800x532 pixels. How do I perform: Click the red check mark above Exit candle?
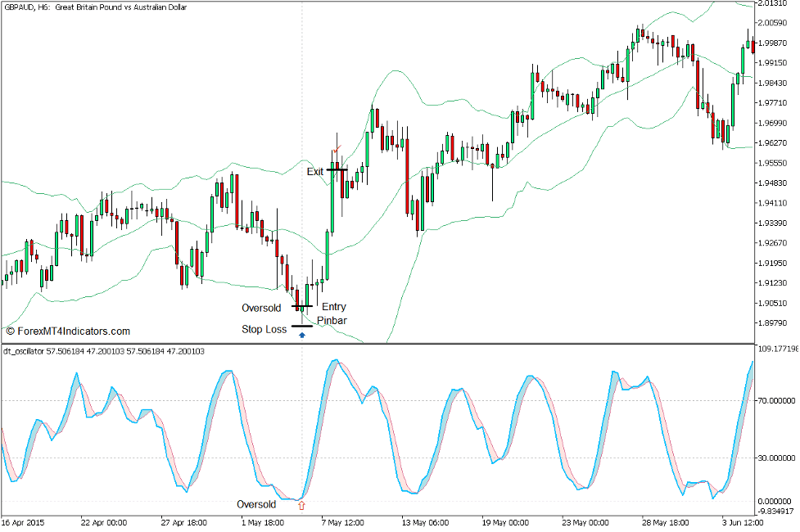[x=337, y=150]
